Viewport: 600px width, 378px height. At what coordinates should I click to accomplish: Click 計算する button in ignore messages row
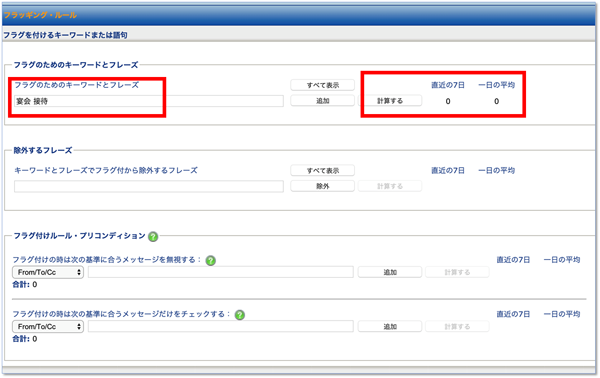[x=457, y=272]
